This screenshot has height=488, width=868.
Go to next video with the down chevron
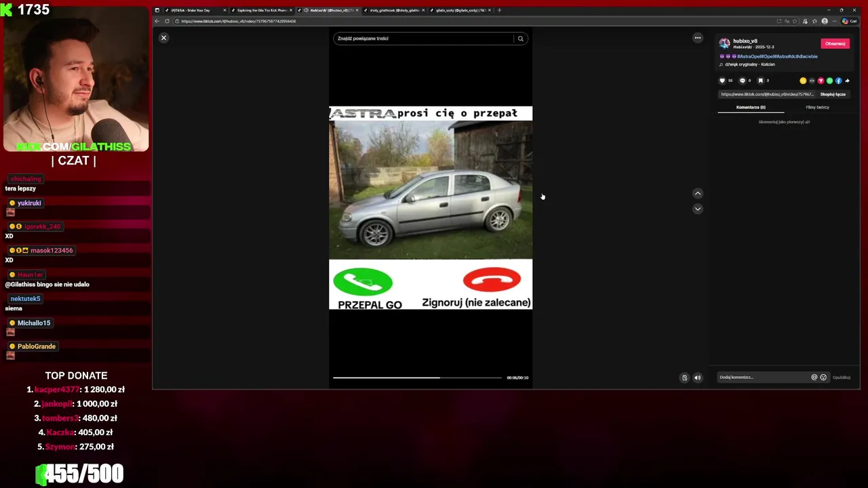[698, 209]
